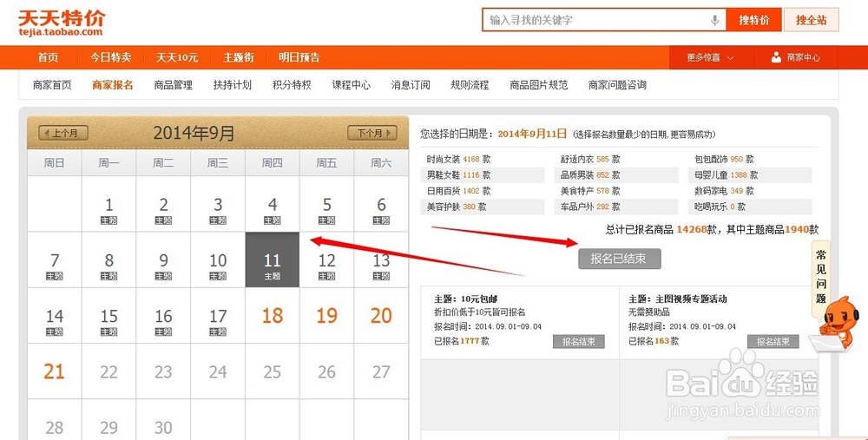Click the orange mascot helper icon

click(x=835, y=323)
